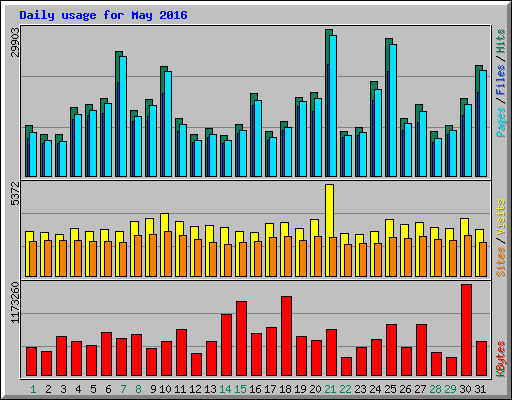This screenshot has width=512, height=400.
Task: Select the short red KBytes bar for day 22
Action: tap(346, 367)
